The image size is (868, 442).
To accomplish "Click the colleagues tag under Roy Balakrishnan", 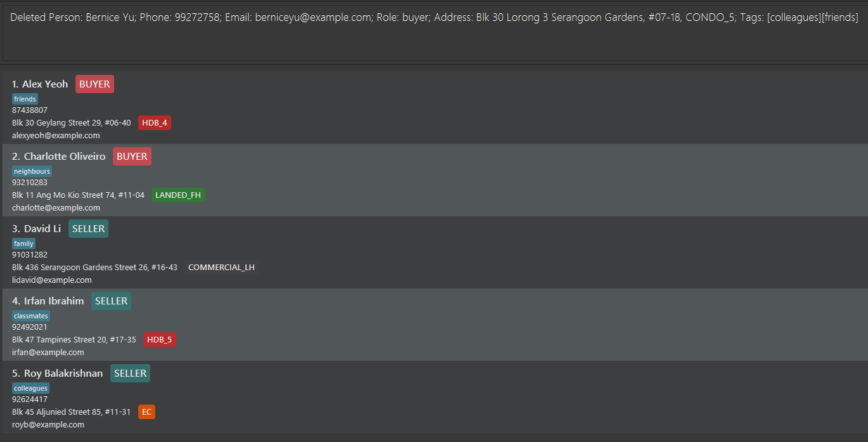I will [x=31, y=388].
